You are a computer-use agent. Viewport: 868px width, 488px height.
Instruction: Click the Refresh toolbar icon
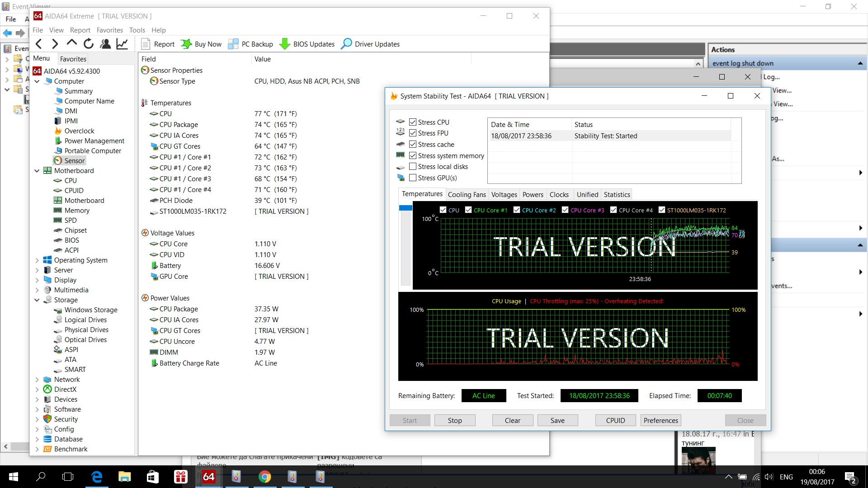click(89, 44)
